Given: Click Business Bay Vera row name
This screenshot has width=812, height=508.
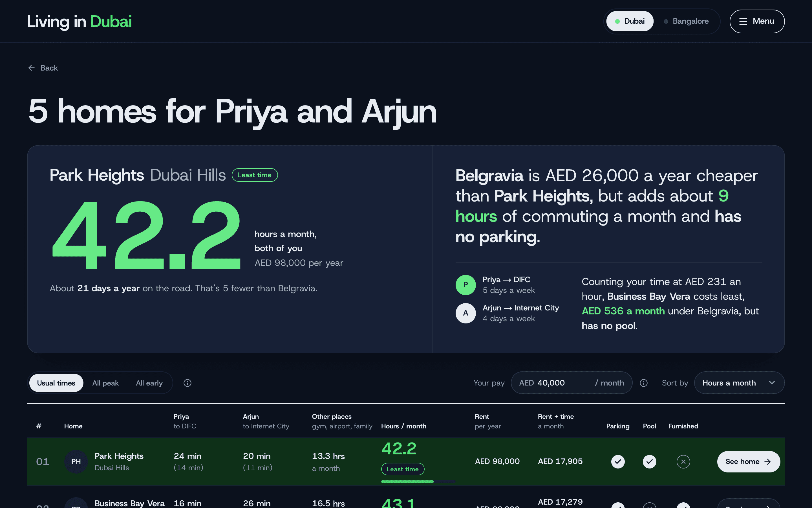Looking at the screenshot, I should pos(129,503).
